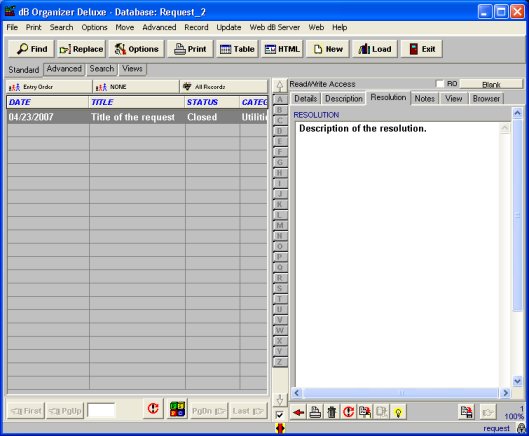529x436 pixels.
Task: Switch to the Search toolbar tab
Action: pyautogui.click(x=102, y=69)
